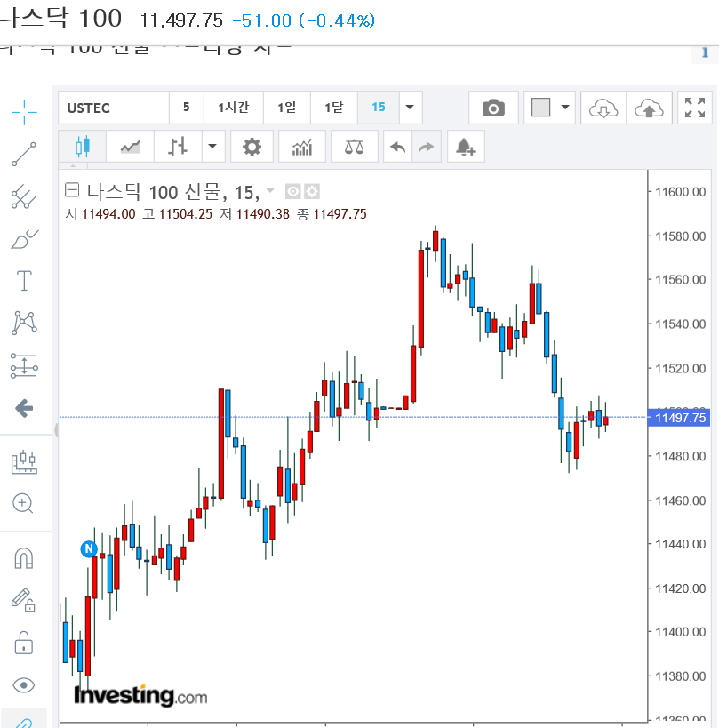Screen dimensions: 727x728
Task: Toggle hide all drawings eye icon
Action: tap(24, 685)
